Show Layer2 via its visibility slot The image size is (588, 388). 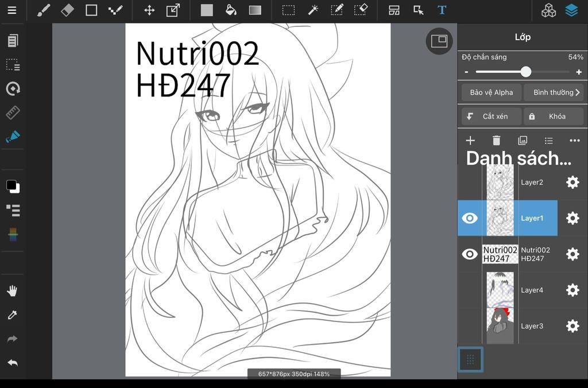470,183
